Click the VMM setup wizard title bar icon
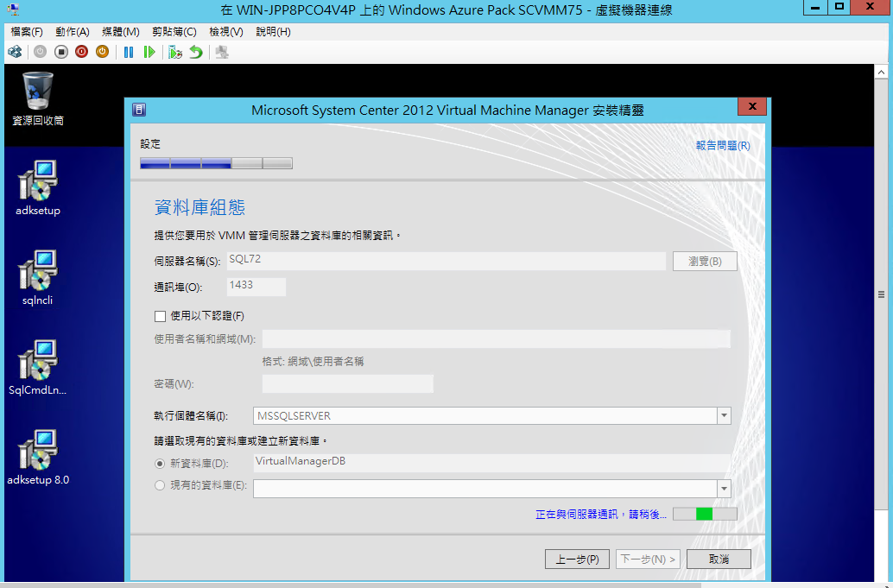 pyautogui.click(x=139, y=110)
